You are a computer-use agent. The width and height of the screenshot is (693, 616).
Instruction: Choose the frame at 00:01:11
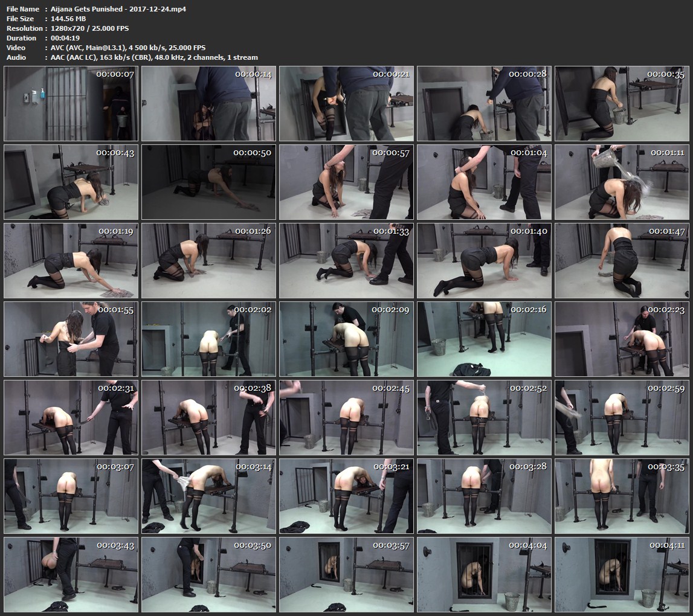coord(622,182)
